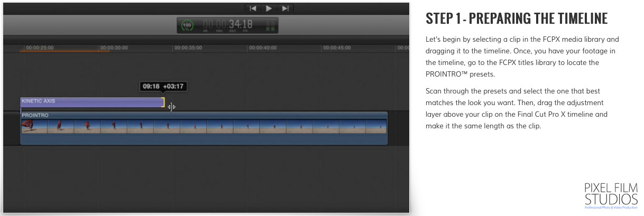Click the green 100 render percentage indicator
The width and height of the screenshot is (644, 216).
pyautogui.click(x=187, y=25)
